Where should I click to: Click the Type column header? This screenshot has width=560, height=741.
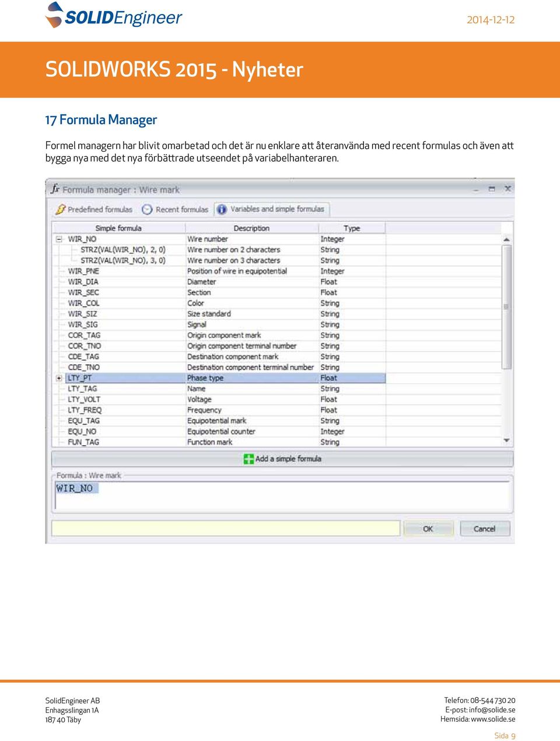(x=352, y=228)
